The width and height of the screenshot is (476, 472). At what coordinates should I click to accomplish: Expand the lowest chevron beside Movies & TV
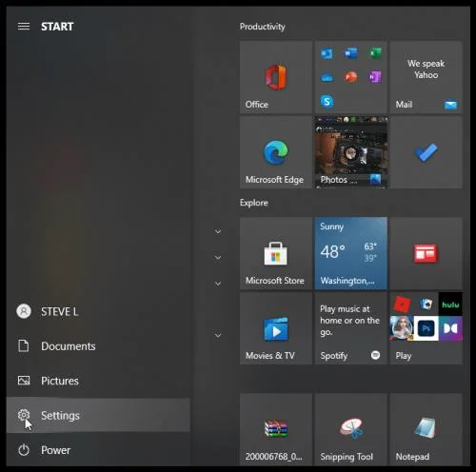(218, 335)
